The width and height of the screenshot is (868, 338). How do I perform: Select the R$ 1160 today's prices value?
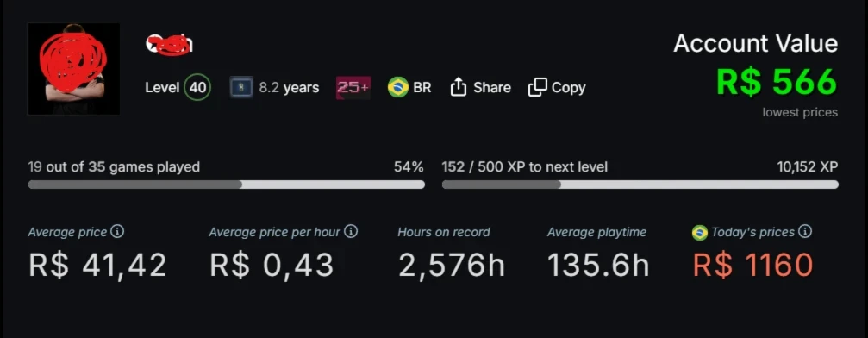[x=752, y=265]
